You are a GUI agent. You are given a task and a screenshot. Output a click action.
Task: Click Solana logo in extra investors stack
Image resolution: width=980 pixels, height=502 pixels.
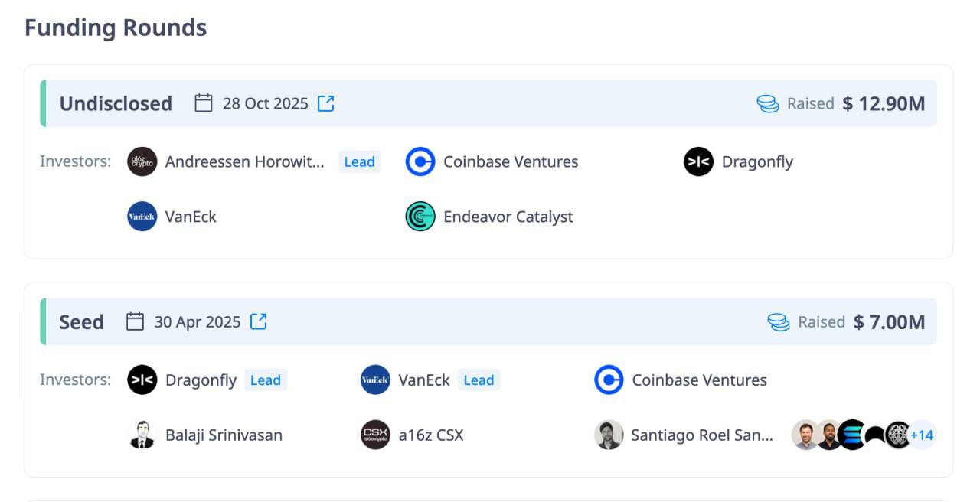tap(852, 435)
